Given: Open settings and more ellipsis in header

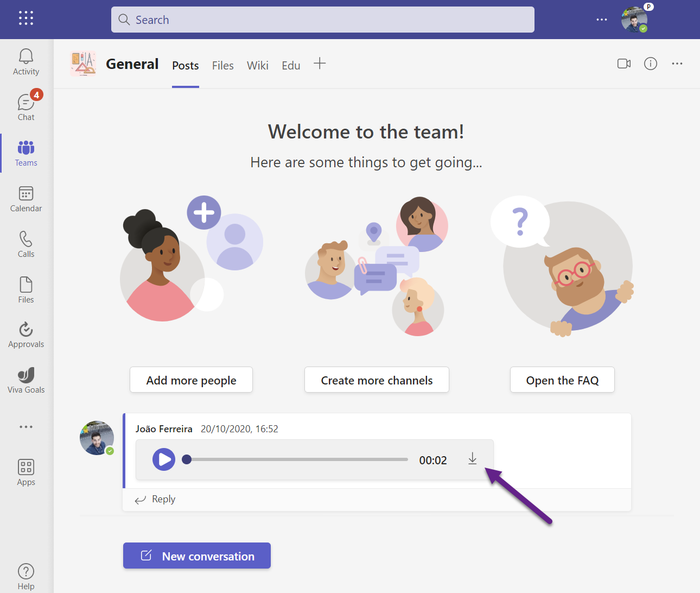Looking at the screenshot, I should pos(602,20).
